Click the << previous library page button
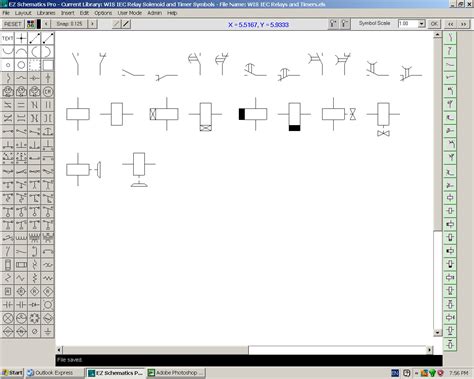Image resolution: width=474 pixels, height=379 pixels. 451,24
